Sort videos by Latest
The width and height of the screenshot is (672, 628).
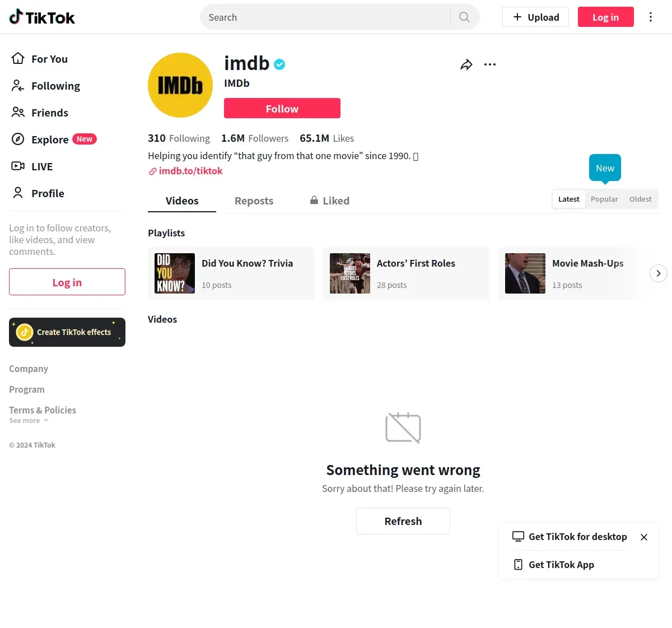(569, 199)
